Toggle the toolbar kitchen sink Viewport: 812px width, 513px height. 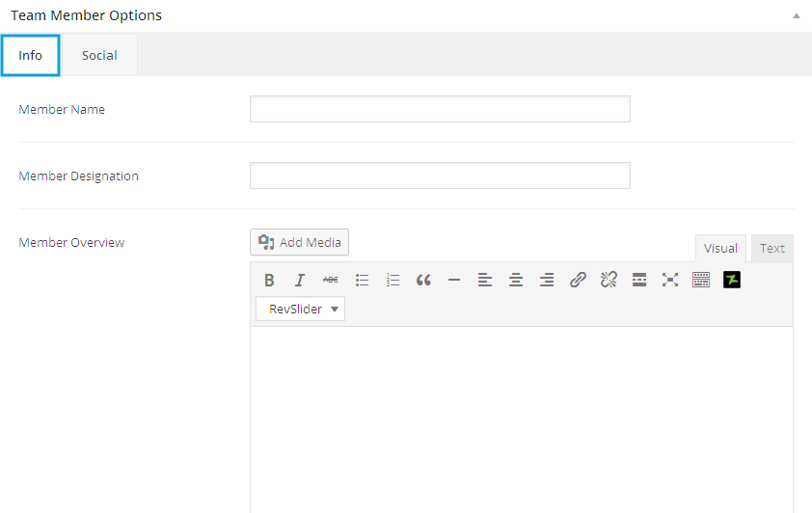(x=701, y=281)
